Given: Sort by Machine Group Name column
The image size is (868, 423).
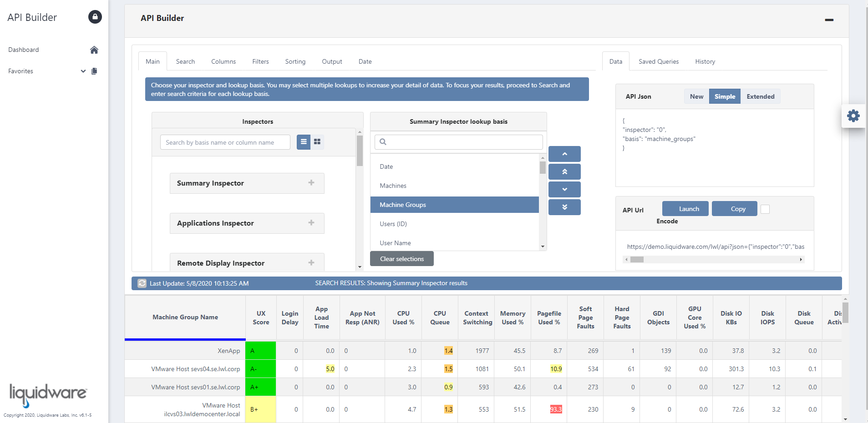Looking at the screenshot, I should (185, 317).
